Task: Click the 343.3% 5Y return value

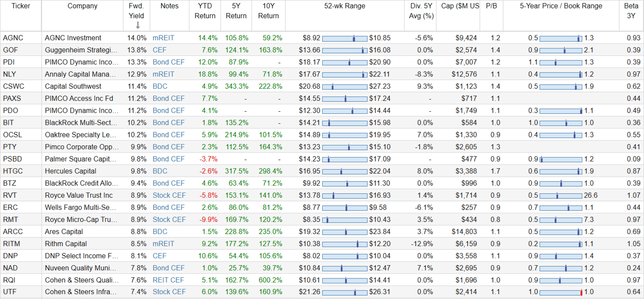Action: tap(238, 86)
